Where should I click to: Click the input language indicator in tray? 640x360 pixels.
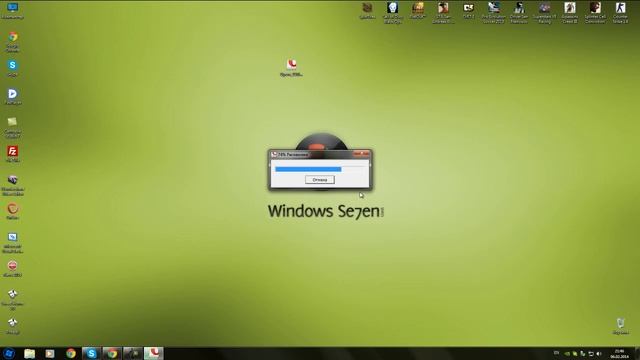click(x=556, y=353)
